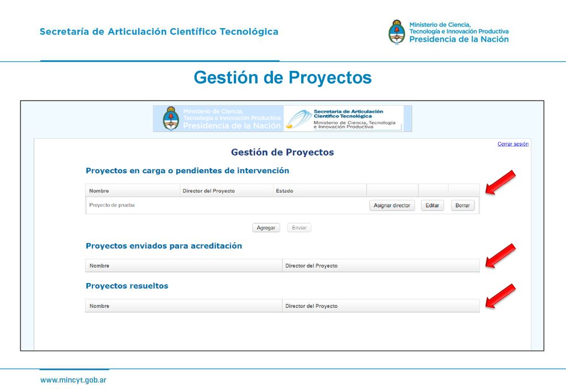Click the Proyectos resueltos heading

pos(127,286)
